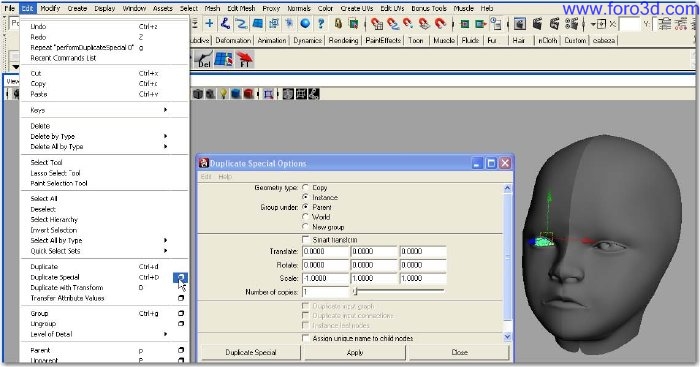Image resolution: width=700 pixels, height=367 pixels.
Task: Switch to the cabeza shelf tab
Action: point(604,41)
